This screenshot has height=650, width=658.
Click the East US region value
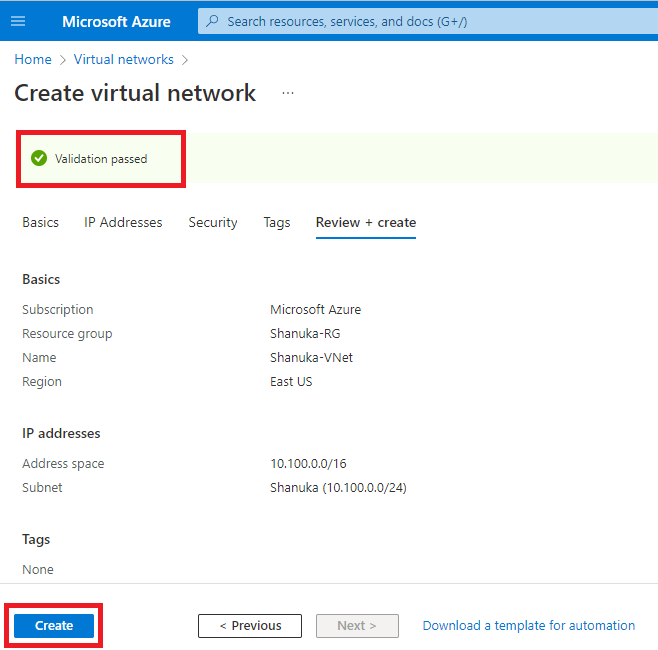(x=291, y=381)
